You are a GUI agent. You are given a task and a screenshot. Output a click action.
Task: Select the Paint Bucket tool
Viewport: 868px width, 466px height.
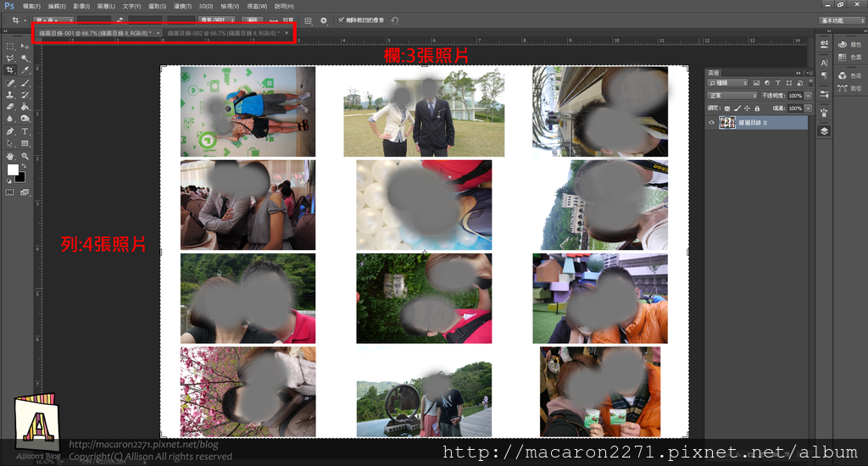click(25, 107)
